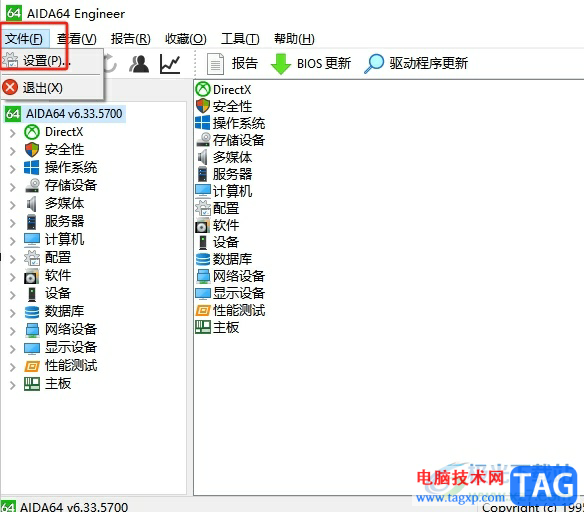Click the BIOS 更新 toolbar button
The height and width of the screenshot is (512, 584).
point(311,63)
